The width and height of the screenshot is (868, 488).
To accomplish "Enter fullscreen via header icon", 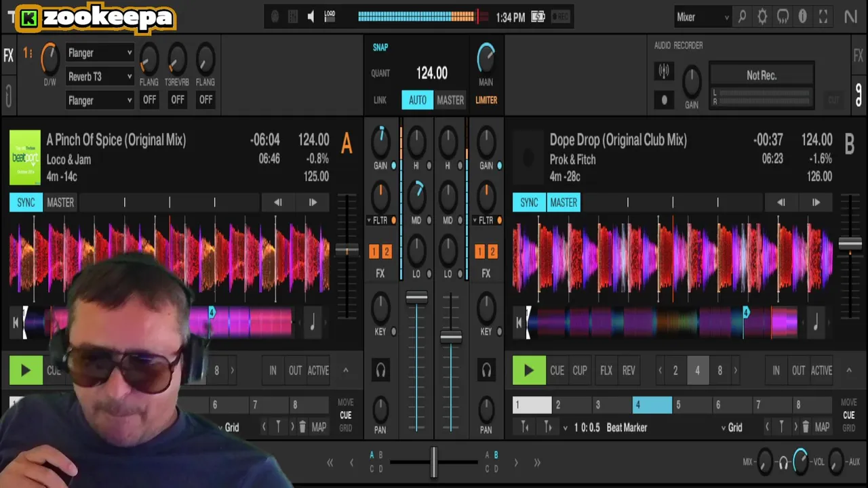I will 823,17.
